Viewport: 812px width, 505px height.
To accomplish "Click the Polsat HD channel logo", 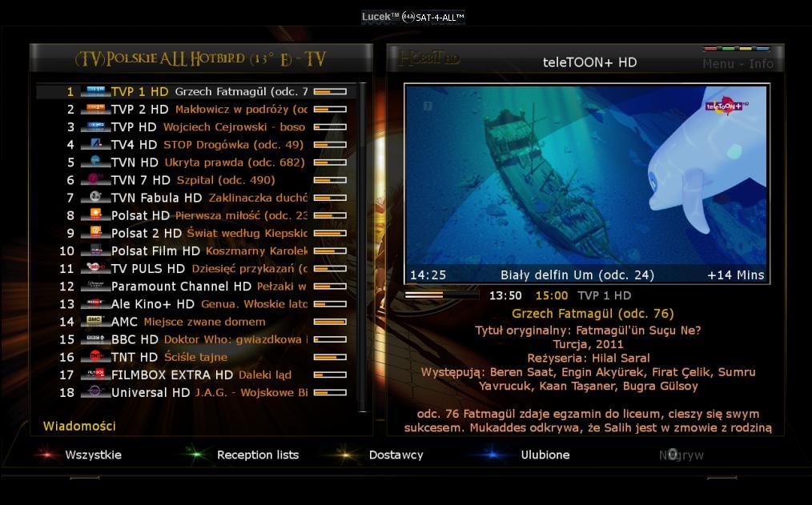I will click(95, 215).
